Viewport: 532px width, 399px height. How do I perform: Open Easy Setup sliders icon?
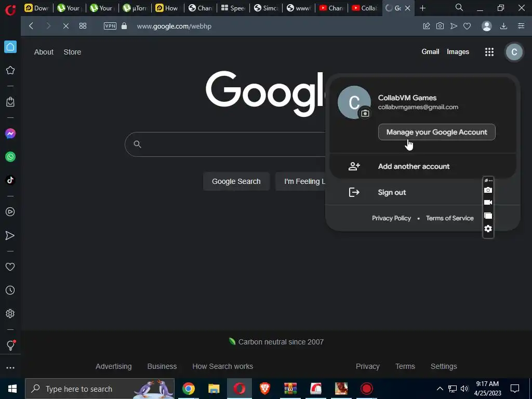tap(521, 26)
